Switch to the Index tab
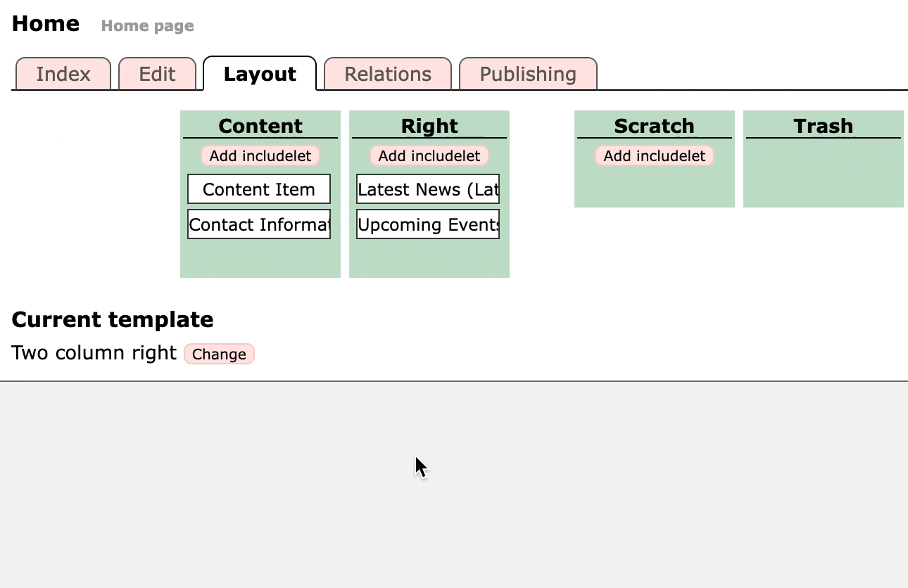 (x=63, y=74)
